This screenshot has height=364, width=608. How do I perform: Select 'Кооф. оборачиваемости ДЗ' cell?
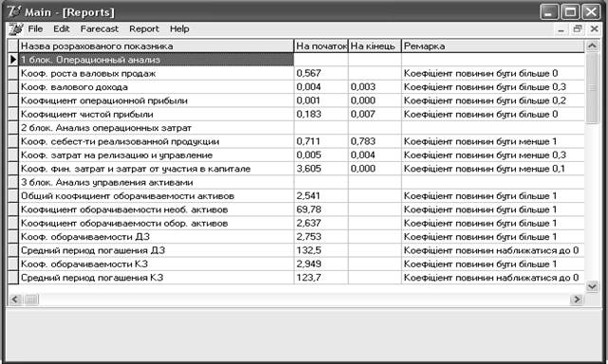click(x=157, y=236)
